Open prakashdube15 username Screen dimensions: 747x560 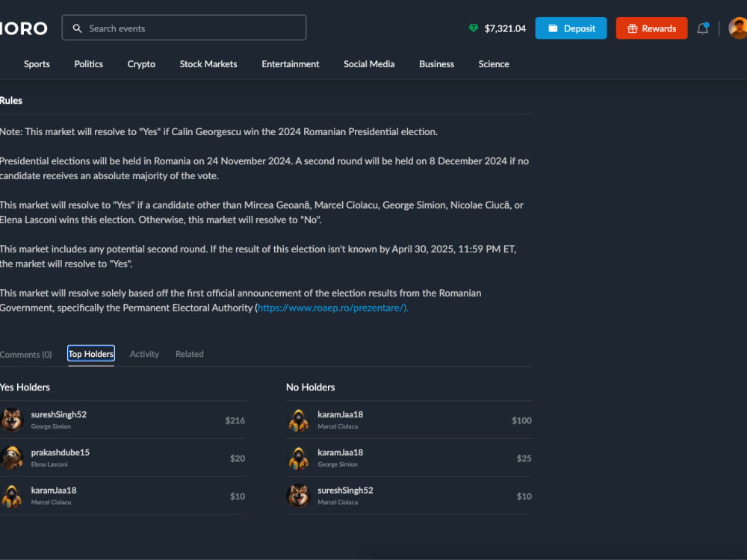60,452
